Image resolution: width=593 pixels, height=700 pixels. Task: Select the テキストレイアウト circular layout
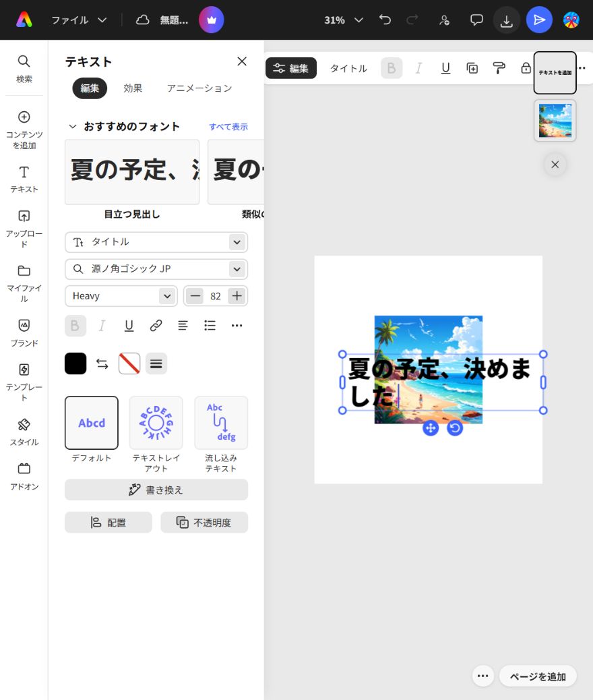(156, 423)
